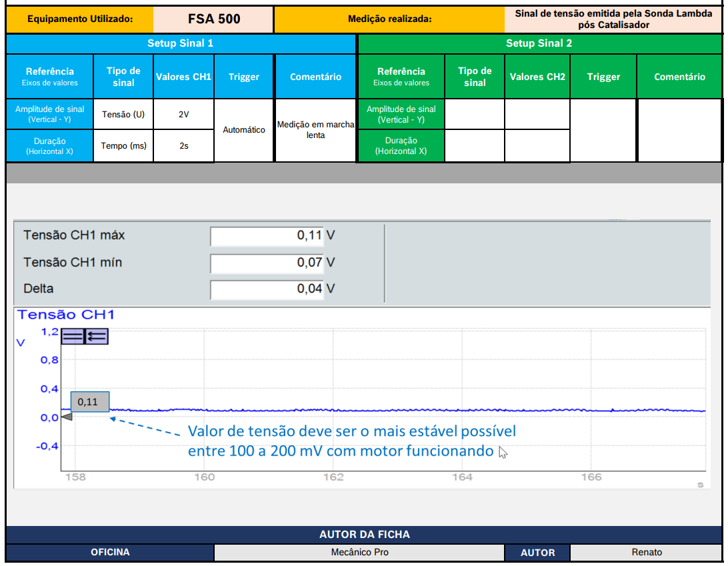Click Duração (Horizontal X) cell in Setup Sinal 2
Image resolution: width=728 pixels, height=566 pixels.
point(401,146)
